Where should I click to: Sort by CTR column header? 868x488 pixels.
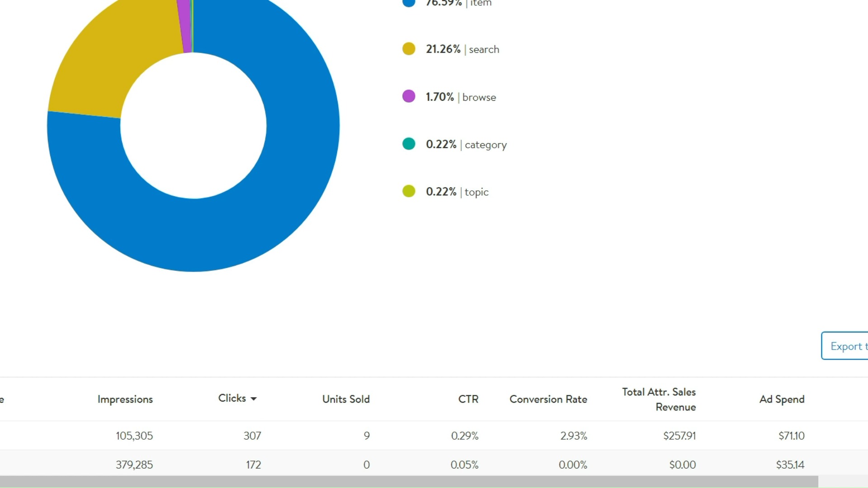468,399
